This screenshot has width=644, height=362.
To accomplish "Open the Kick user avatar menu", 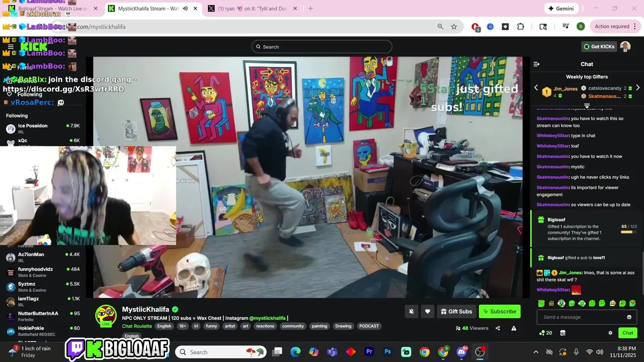I will coord(625,47).
